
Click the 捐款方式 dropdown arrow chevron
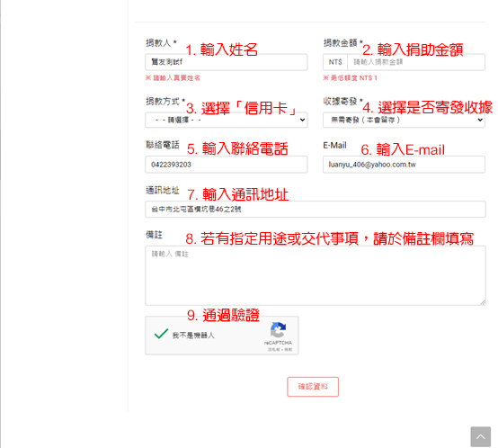[x=302, y=120]
